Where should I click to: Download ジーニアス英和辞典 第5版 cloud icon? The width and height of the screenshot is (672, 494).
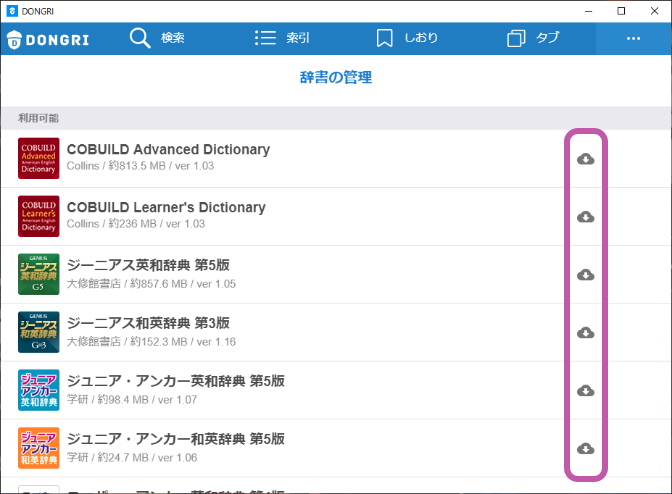click(x=585, y=275)
